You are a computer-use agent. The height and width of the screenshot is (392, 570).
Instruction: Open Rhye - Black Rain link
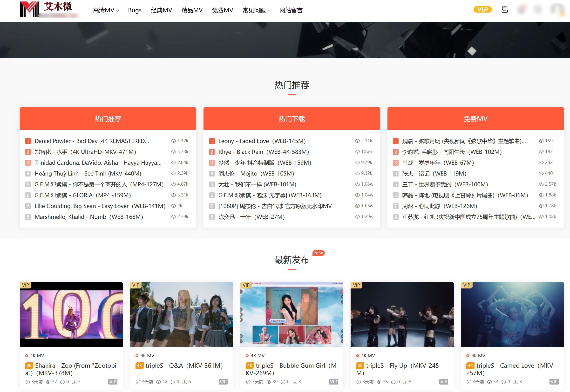pos(263,152)
